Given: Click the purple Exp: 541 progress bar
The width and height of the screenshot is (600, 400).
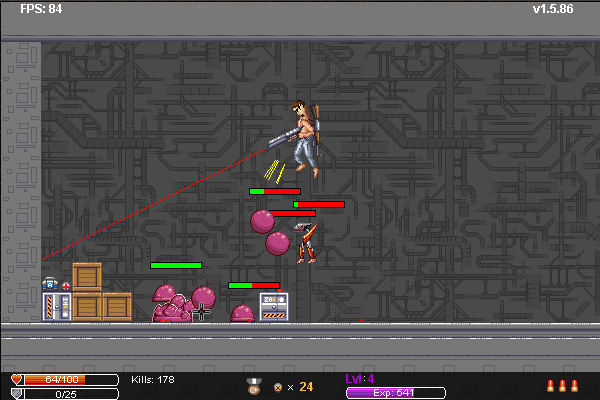Looking at the screenshot, I should coord(396,393).
